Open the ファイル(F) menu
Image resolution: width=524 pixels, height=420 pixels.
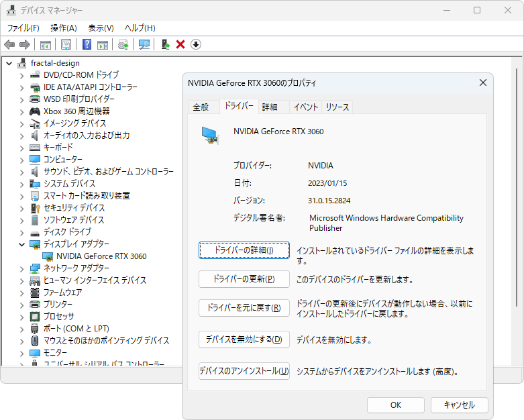23,28
